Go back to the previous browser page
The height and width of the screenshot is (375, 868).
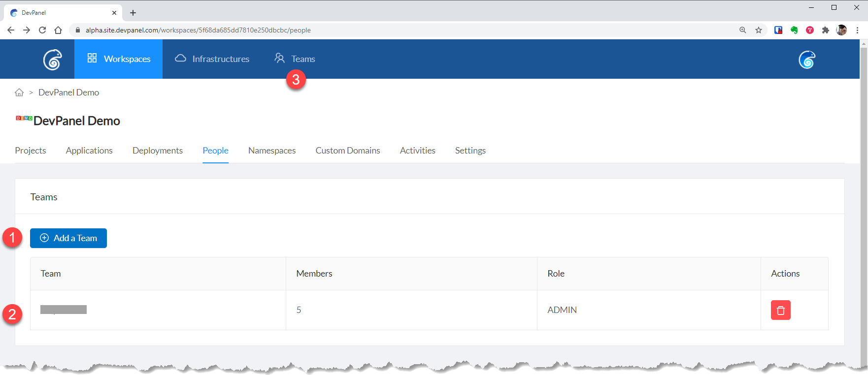pos(11,30)
